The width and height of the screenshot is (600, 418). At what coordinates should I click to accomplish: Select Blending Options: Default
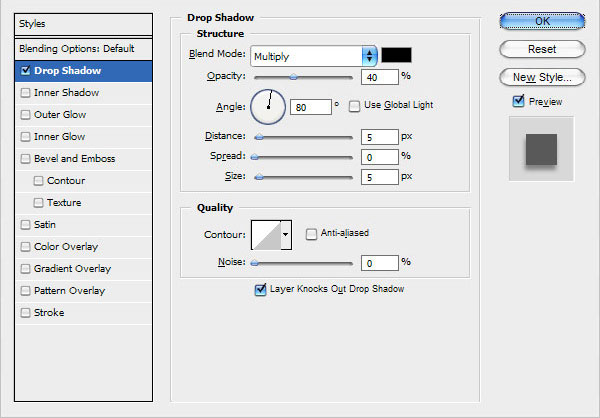point(83,49)
